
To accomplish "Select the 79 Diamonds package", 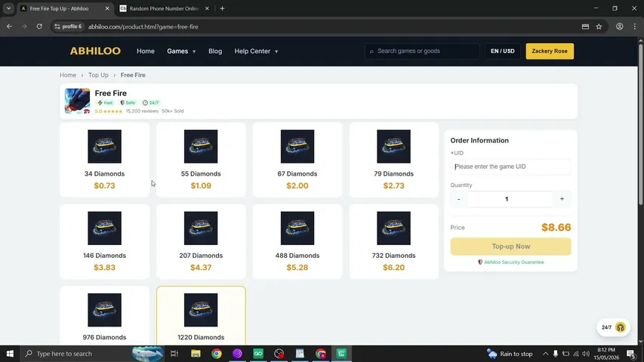I will 393,160.
